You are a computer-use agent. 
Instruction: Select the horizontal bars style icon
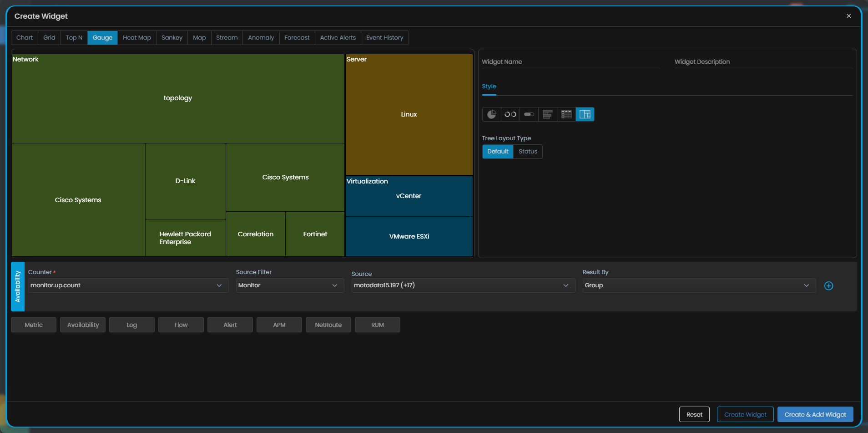click(547, 114)
